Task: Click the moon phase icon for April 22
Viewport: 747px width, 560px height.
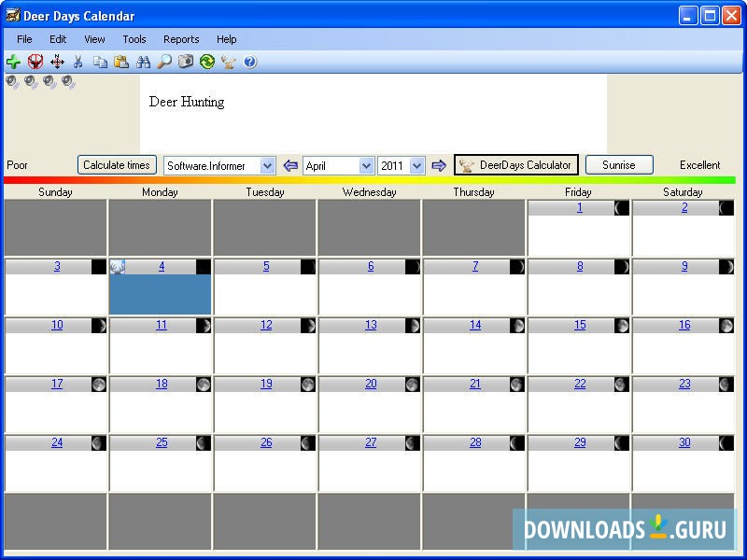Action: point(622,385)
